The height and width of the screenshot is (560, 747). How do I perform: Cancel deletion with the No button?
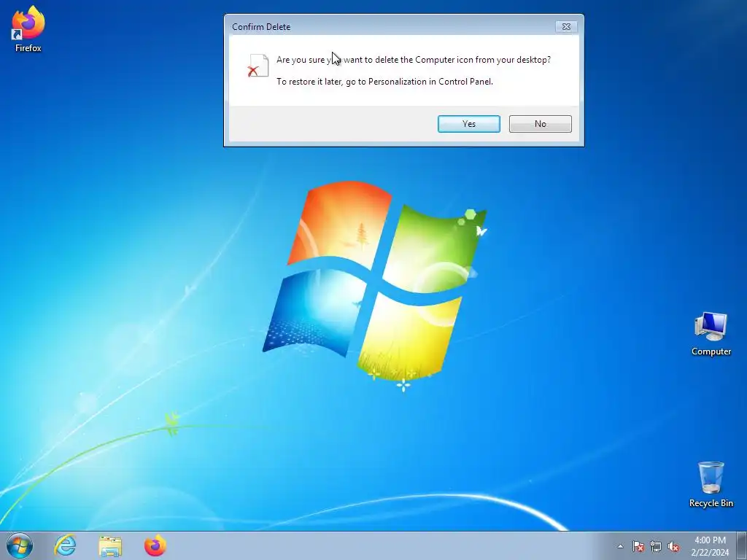point(541,124)
